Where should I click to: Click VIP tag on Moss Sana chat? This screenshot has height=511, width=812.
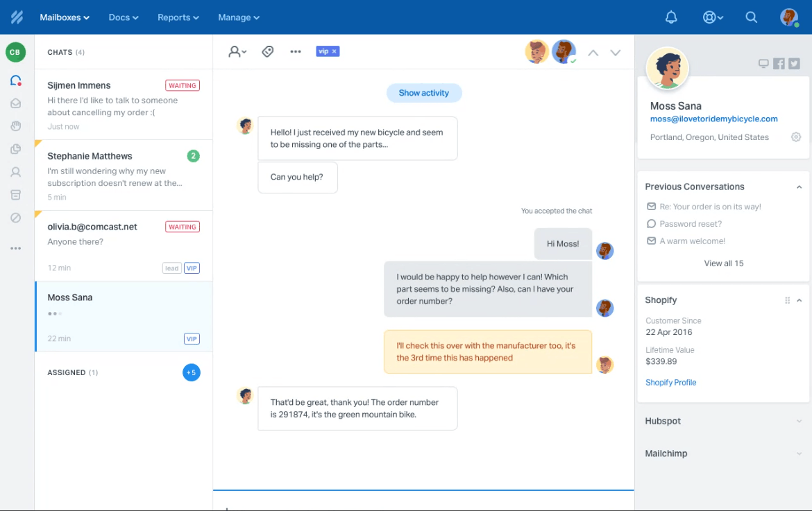pyautogui.click(x=192, y=339)
